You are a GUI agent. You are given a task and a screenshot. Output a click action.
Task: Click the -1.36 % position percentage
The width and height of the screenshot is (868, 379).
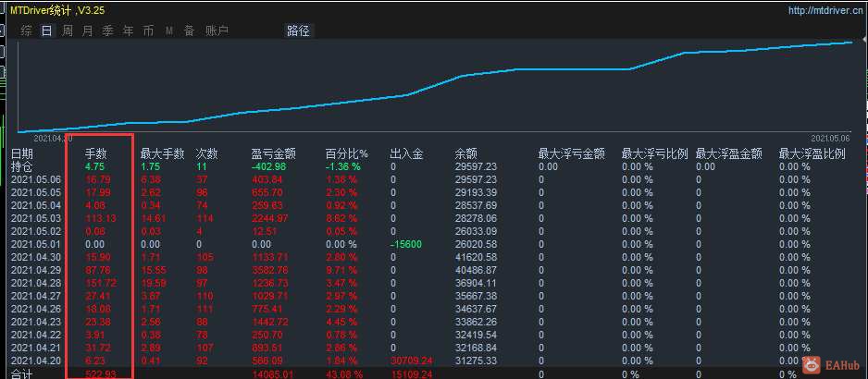click(342, 166)
